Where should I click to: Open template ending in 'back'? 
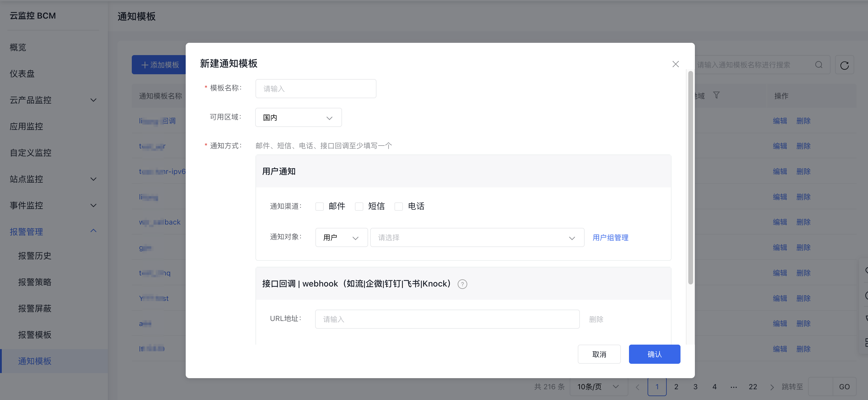tap(160, 222)
